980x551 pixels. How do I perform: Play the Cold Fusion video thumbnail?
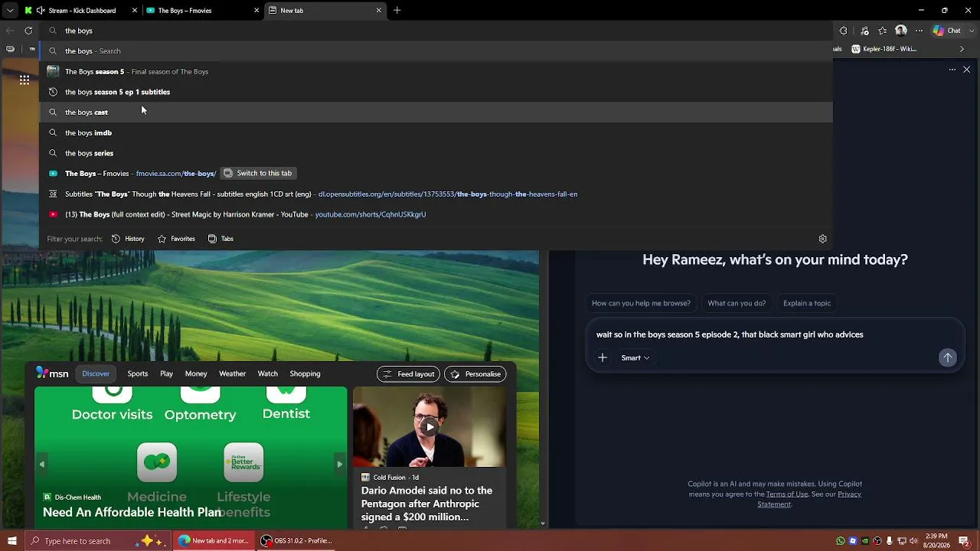pyautogui.click(x=430, y=426)
